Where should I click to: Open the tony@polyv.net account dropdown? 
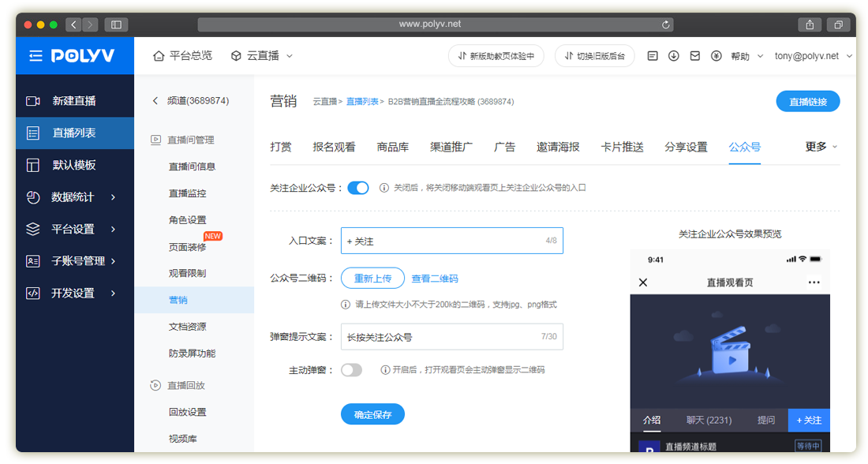814,56
